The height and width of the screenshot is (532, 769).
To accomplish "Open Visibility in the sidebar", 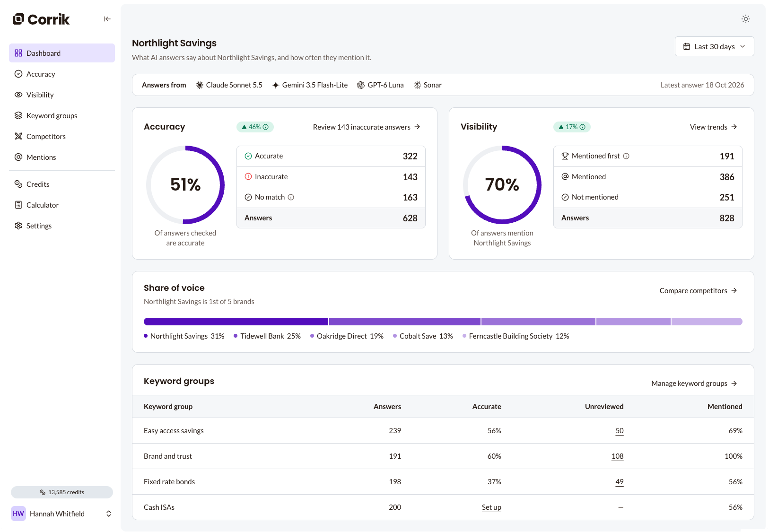I will tap(62, 95).
